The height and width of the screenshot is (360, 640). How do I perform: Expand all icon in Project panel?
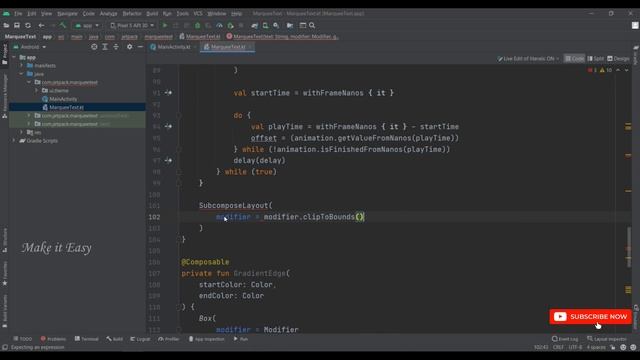coord(105,47)
